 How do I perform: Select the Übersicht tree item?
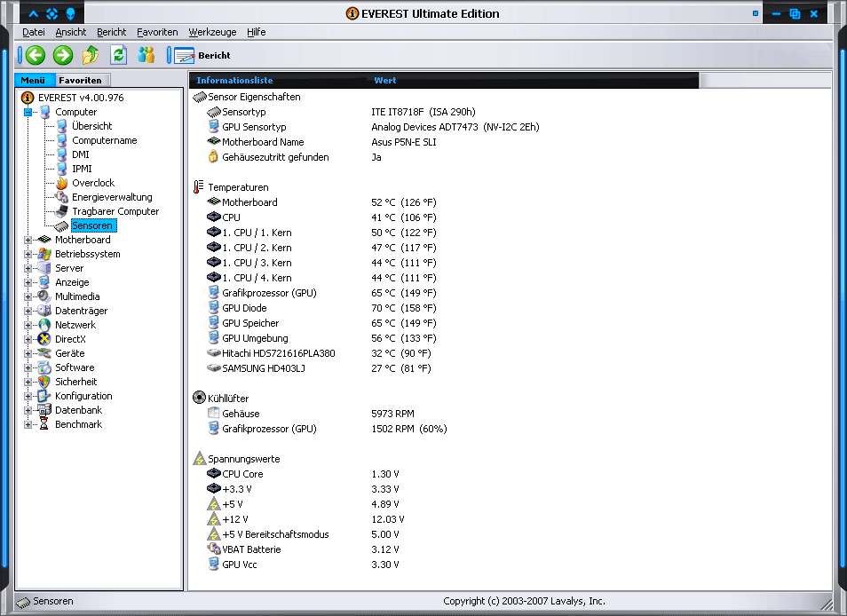[91, 126]
